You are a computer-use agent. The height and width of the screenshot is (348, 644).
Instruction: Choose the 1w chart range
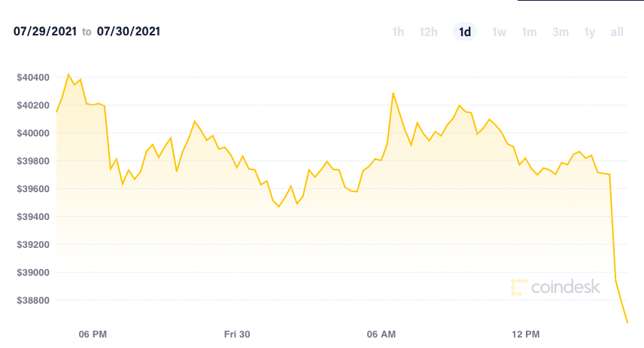point(499,32)
